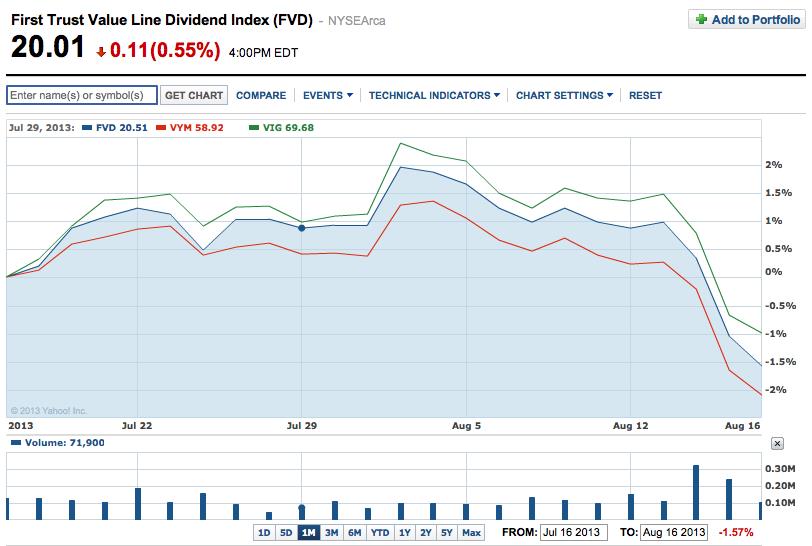The height and width of the screenshot is (546, 812).
Task: Click the Add to Portfolio button
Action: tap(747, 20)
